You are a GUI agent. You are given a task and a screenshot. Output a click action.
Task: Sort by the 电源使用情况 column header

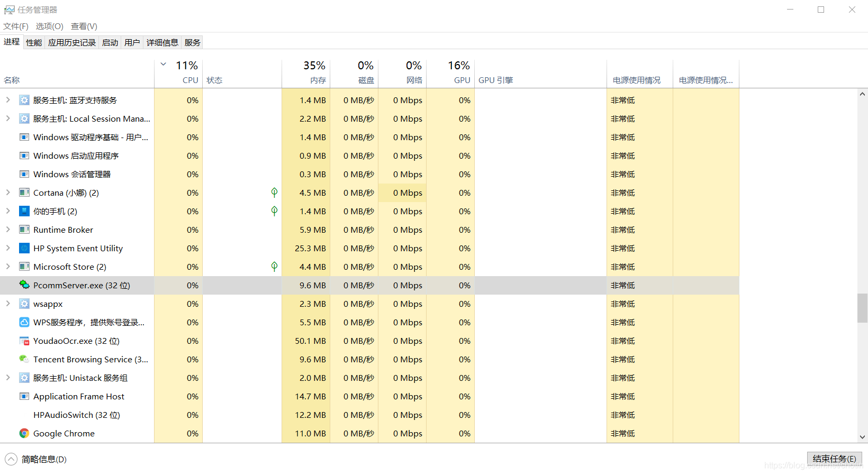coord(640,73)
